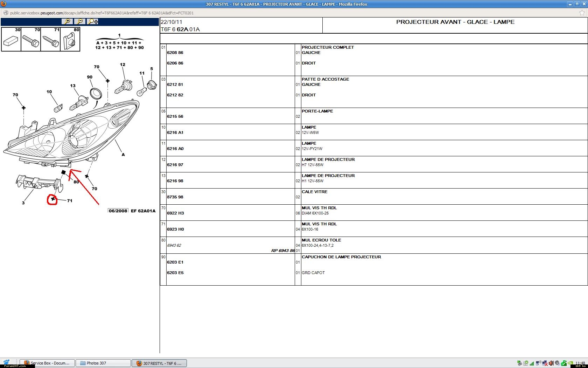Open the Windows Start button
588x368 pixels.
[x=7, y=362]
